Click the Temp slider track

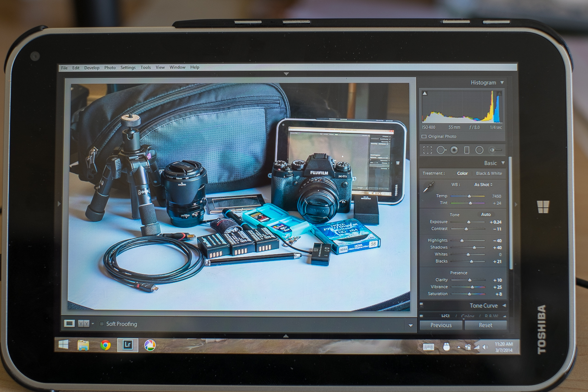coord(467,196)
